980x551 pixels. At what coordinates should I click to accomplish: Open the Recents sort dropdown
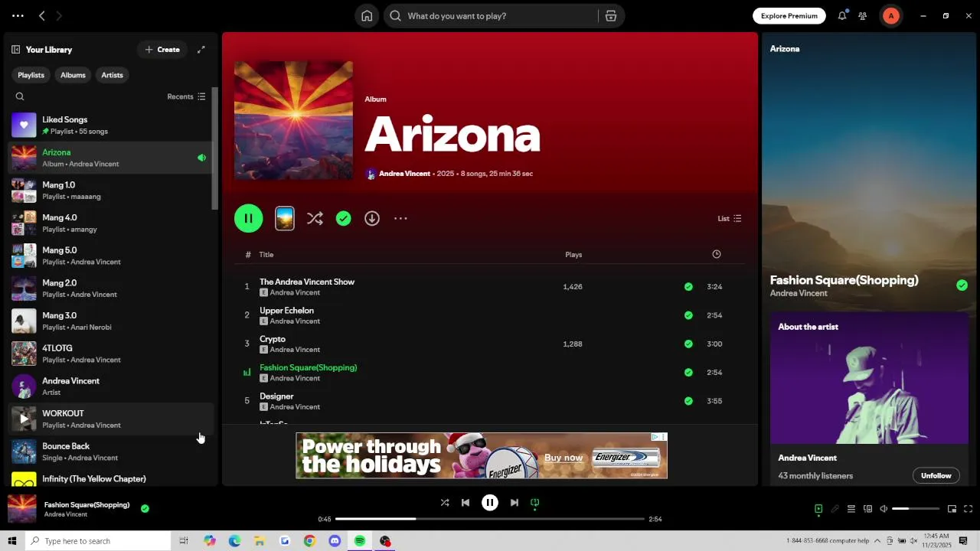pos(186,96)
